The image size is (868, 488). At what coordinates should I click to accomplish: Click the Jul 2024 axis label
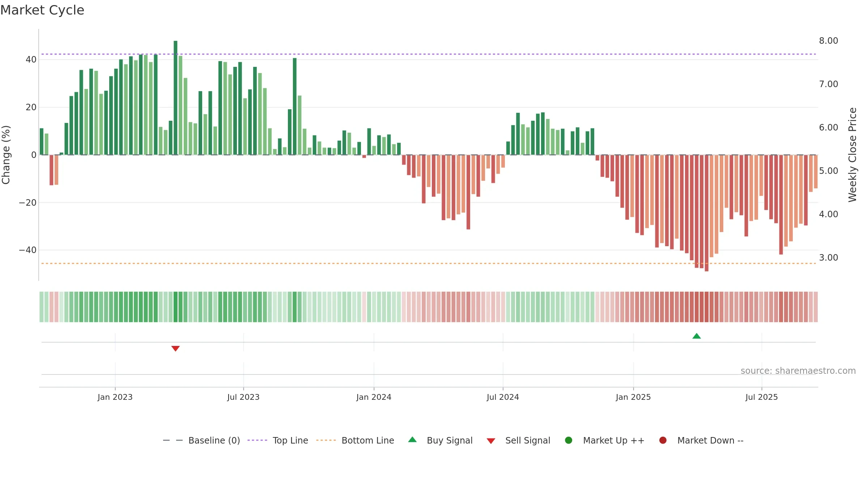503,397
